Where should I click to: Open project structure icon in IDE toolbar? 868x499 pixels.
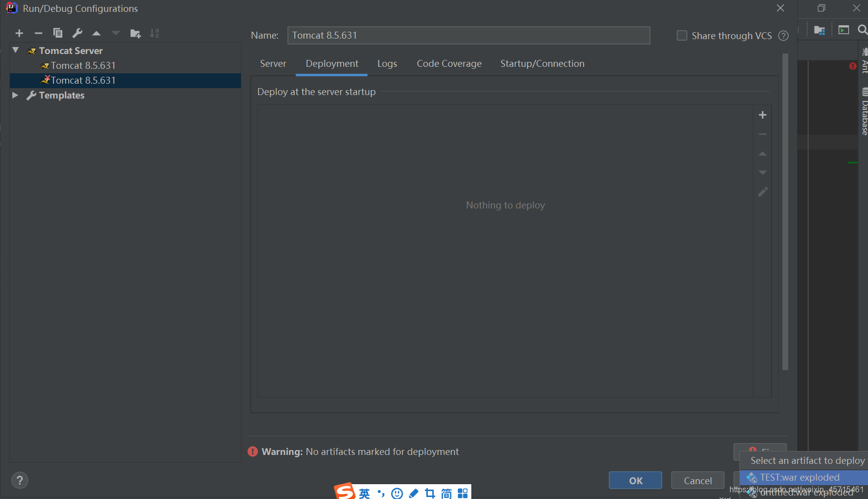click(x=820, y=30)
